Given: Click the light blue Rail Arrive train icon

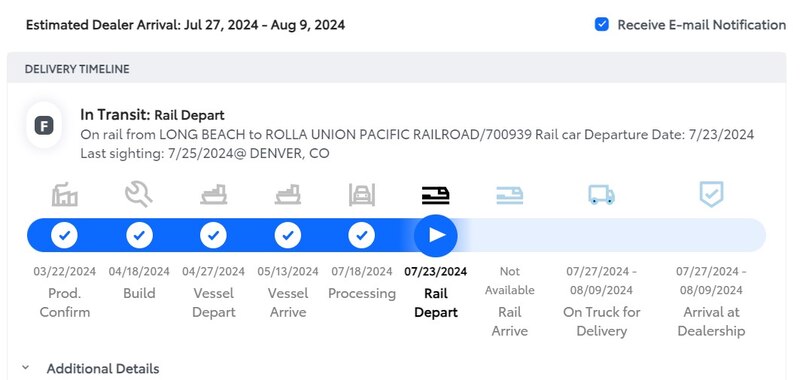Looking at the screenshot, I should 510,195.
